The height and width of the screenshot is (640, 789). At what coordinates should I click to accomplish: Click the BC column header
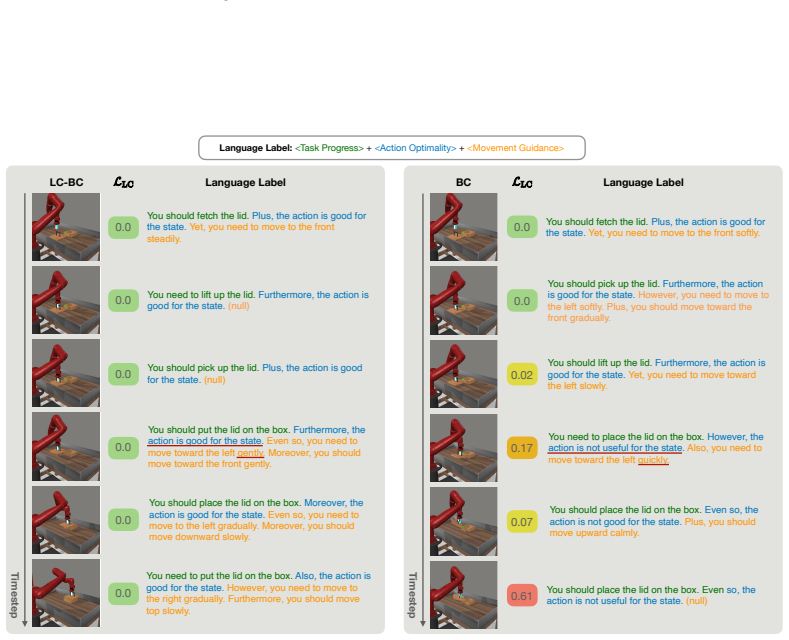[x=463, y=182]
